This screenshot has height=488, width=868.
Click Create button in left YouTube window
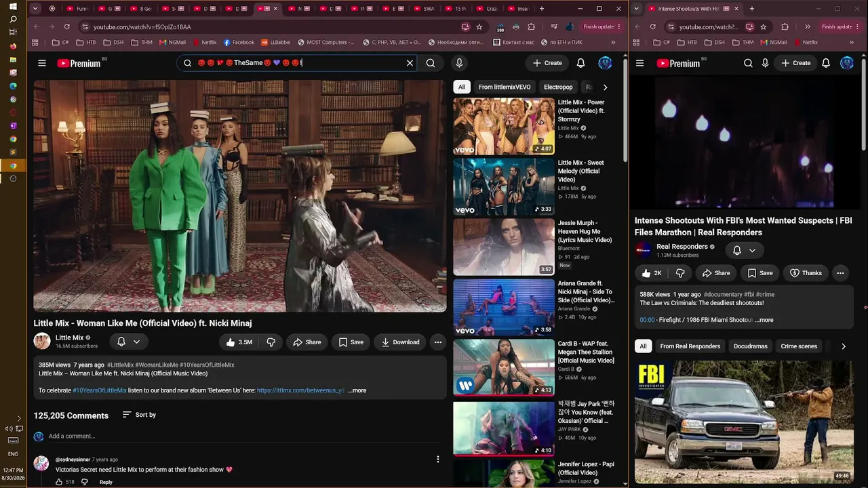[x=547, y=63]
